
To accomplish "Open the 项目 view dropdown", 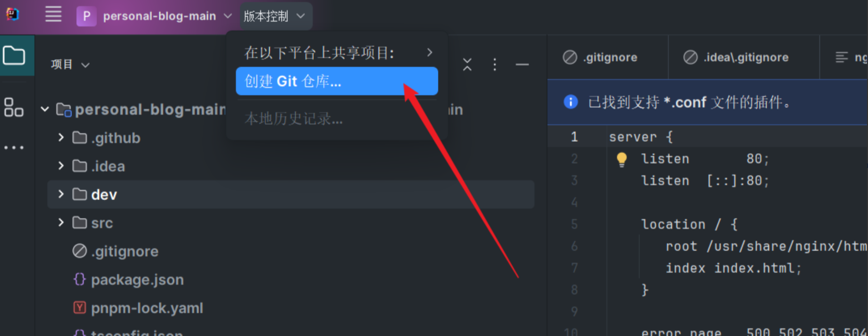I will (x=70, y=64).
